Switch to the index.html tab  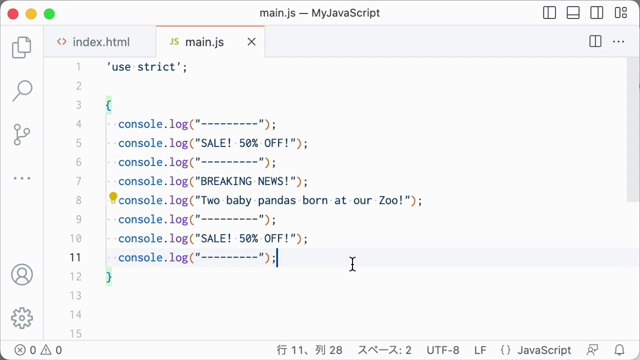pyautogui.click(x=100, y=42)
